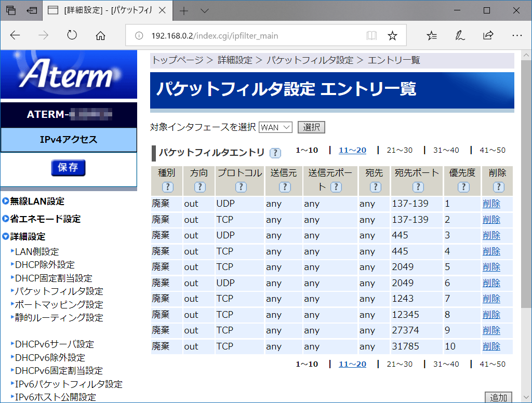Click the help icon beside 送信元ポート header
Screen dimensions: 532x403
(x=336, y=187)
